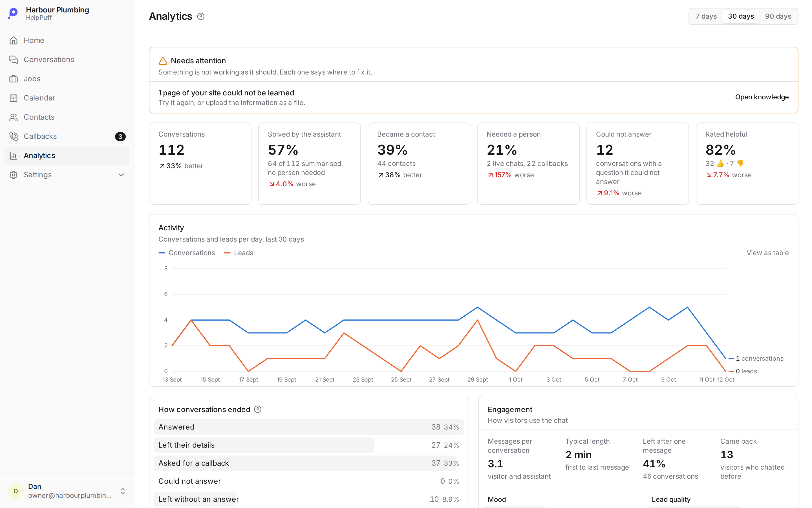The image size is (812, 508).
Task: Click the Conversations chat bubbles icon
Action: coord(14,60)
